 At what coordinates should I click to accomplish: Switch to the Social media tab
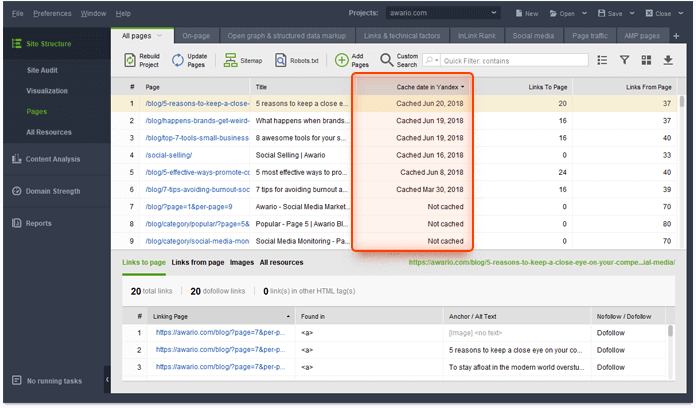[x=533, y=36]
